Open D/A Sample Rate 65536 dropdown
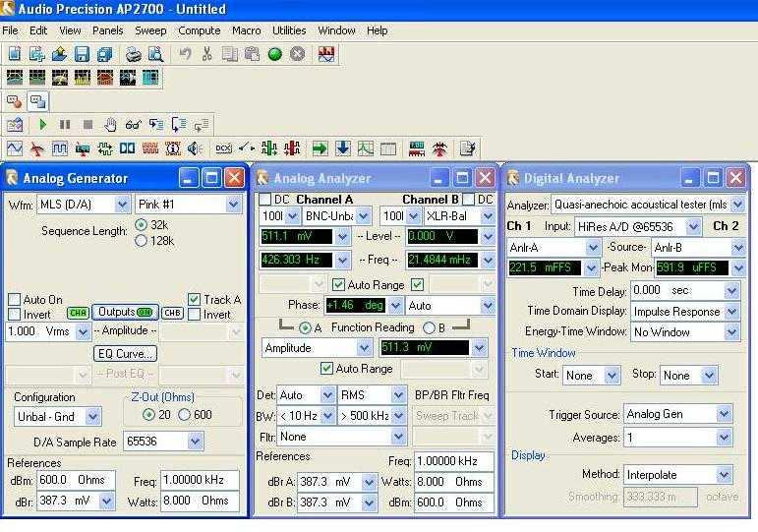This screenshot has width=758, height=532. point(196,442)
